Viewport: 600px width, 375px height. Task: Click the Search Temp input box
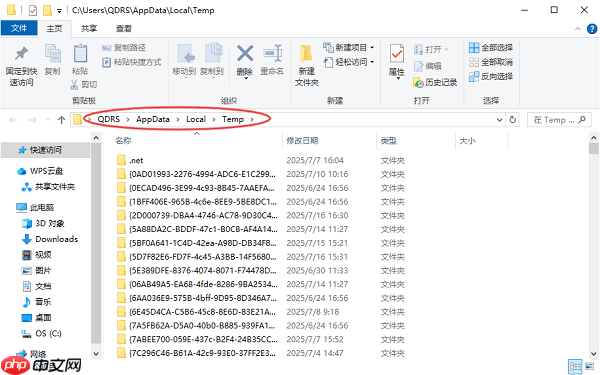[x=559, y=120]
